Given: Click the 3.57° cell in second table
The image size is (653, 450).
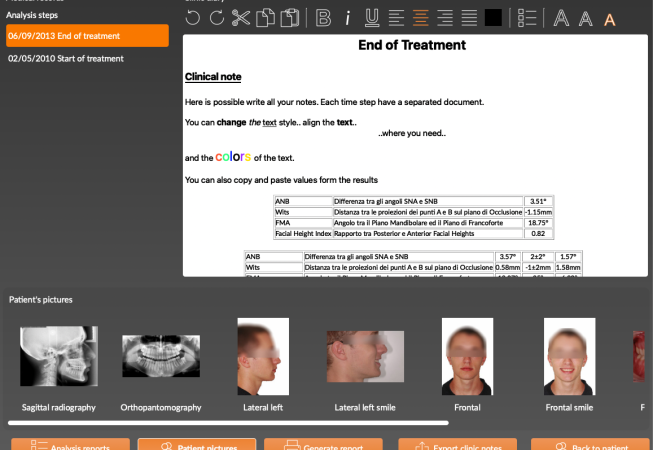Looking at the screenshot, I should pyautogui.click(x=508, y=256).
